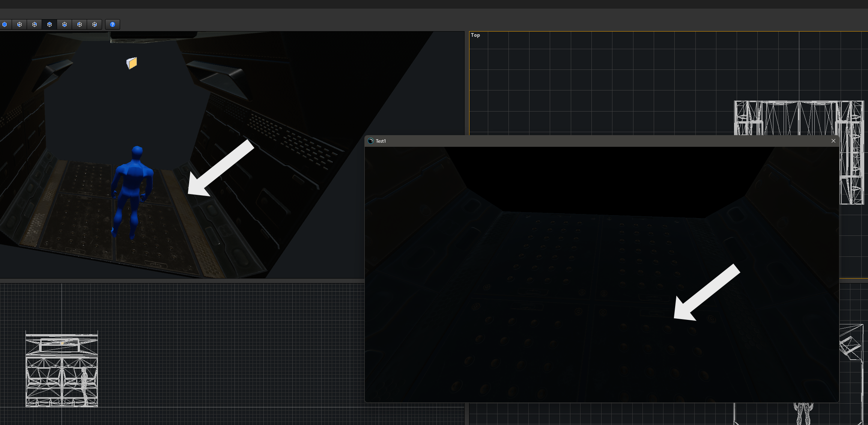Click the Test1 window app icon
The image size is (868, 425).
(x=371, y=141)
